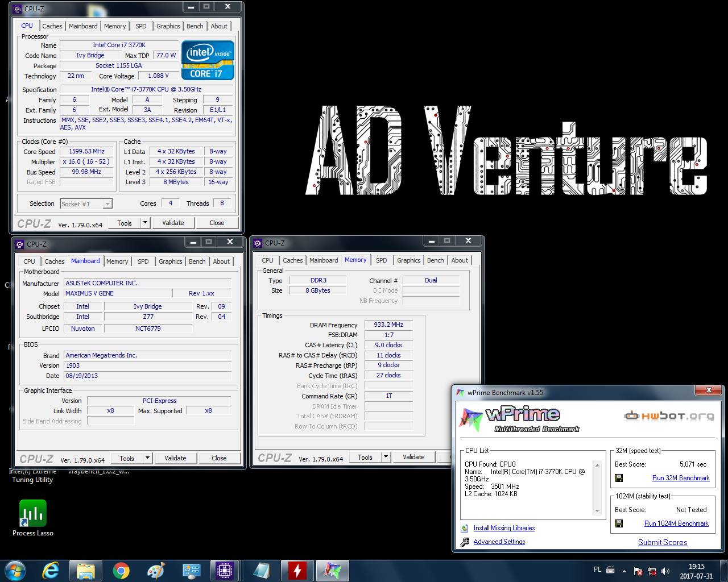Click the CPU List scrollbar down arrow
This screenshot has height=582, width=728.
tap(597, 511)
